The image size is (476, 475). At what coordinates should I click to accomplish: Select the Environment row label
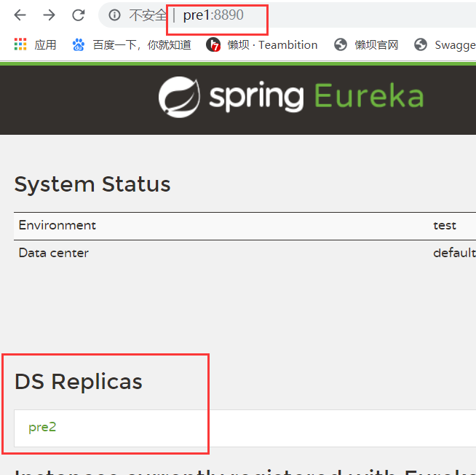[x=57, y=225]
